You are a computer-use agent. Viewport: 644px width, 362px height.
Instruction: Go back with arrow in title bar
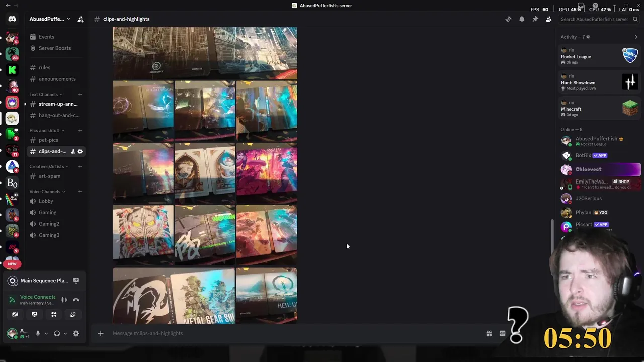[8, 6]
